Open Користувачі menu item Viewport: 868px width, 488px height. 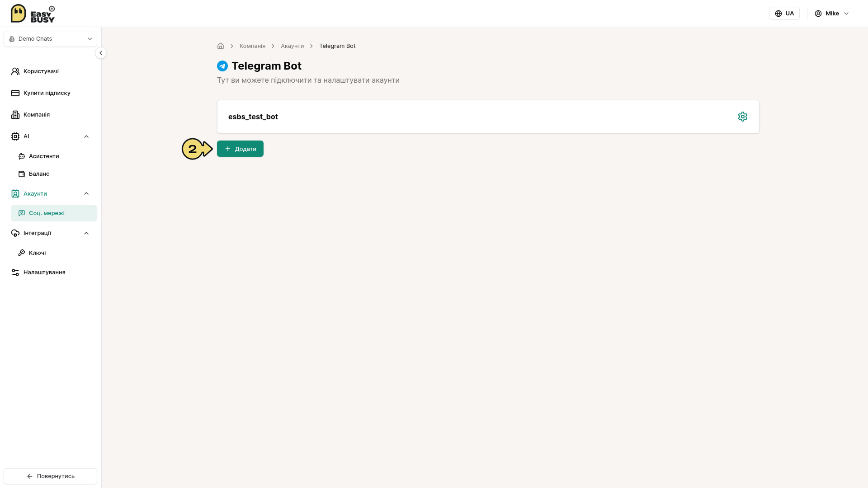[x=50, y=71]
